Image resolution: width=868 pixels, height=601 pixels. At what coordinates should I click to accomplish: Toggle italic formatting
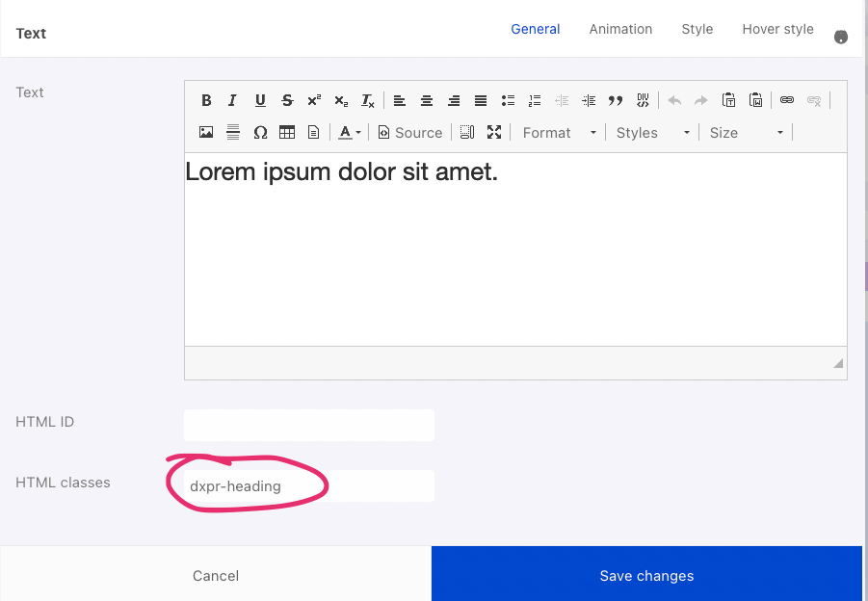click(232, 100)
